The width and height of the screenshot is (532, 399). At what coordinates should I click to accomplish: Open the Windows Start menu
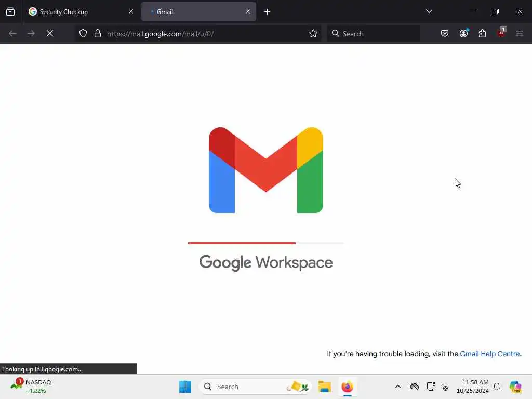pyautogui.click(x=185, y=387)
